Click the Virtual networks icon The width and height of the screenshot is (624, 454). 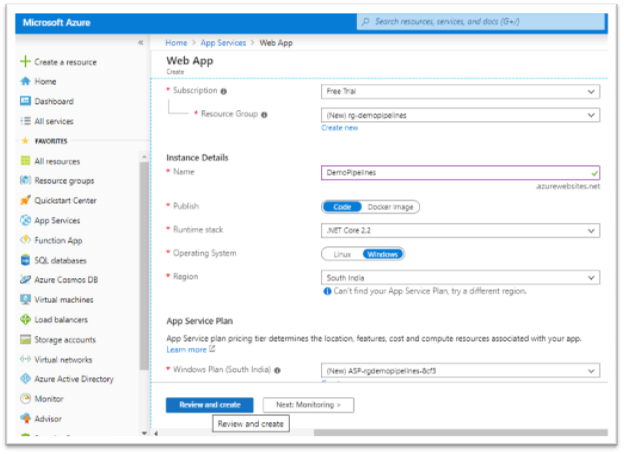coord(25,359)
